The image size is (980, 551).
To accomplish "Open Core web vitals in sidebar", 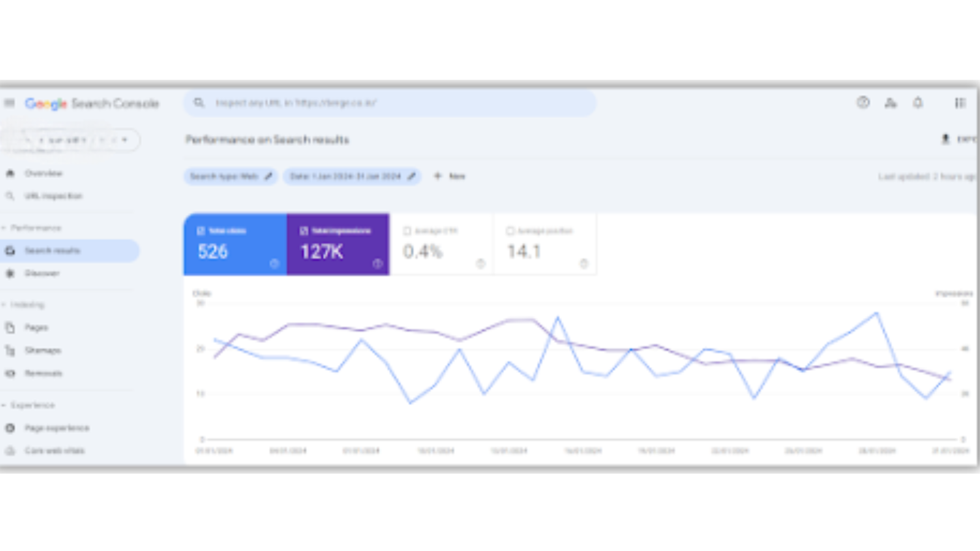I will click(55, 450).
